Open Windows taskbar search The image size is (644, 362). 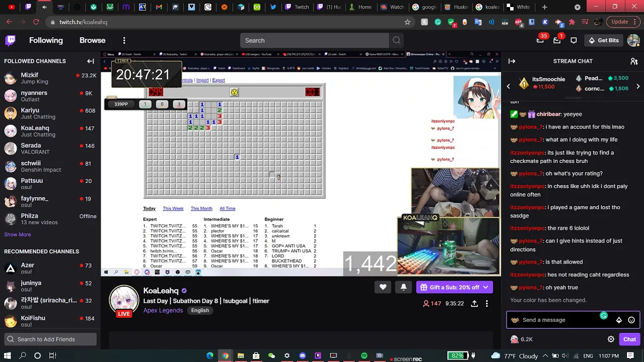coord(23,355)
